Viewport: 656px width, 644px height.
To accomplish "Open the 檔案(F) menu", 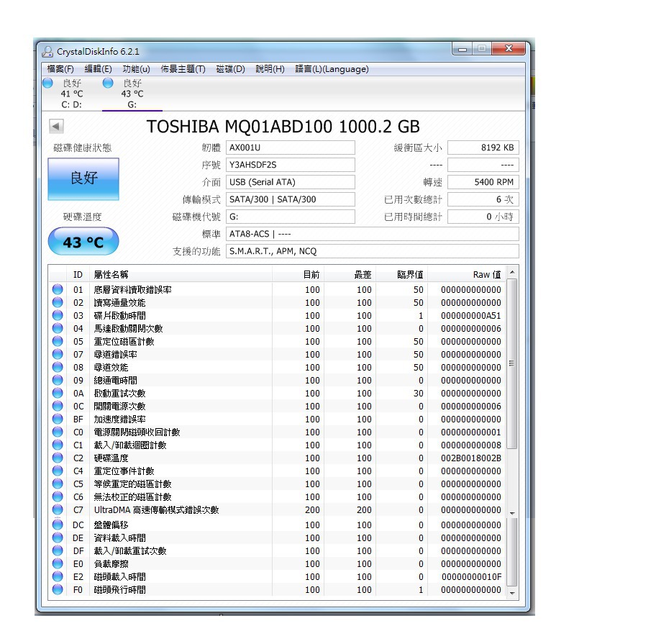I will click(x=60, y=69).
